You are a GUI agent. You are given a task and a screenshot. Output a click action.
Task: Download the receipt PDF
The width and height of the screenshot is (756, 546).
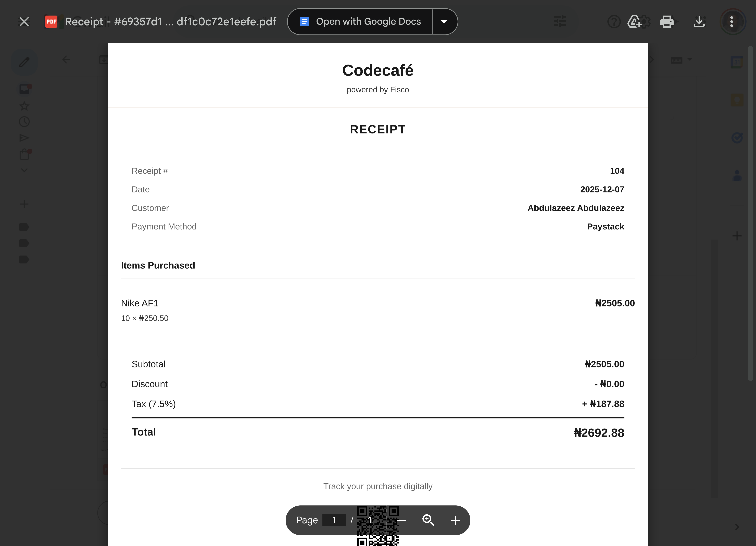tap(699, 22)
